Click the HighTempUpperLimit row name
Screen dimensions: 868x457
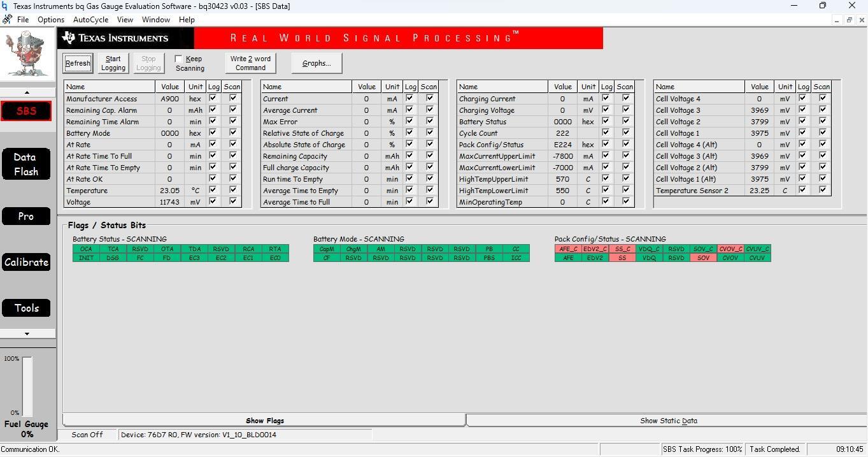pyautogui.click(x=494, y=179)
